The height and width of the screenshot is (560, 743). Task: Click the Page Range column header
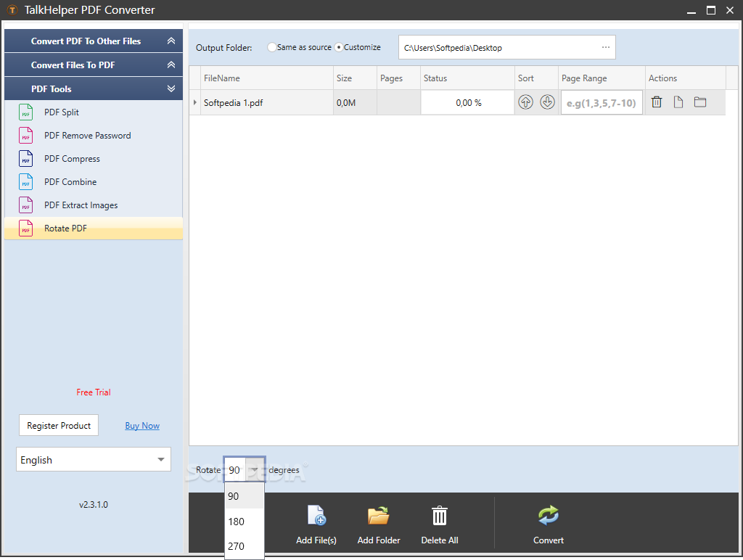pyautogui.click(x=602, y=78)
